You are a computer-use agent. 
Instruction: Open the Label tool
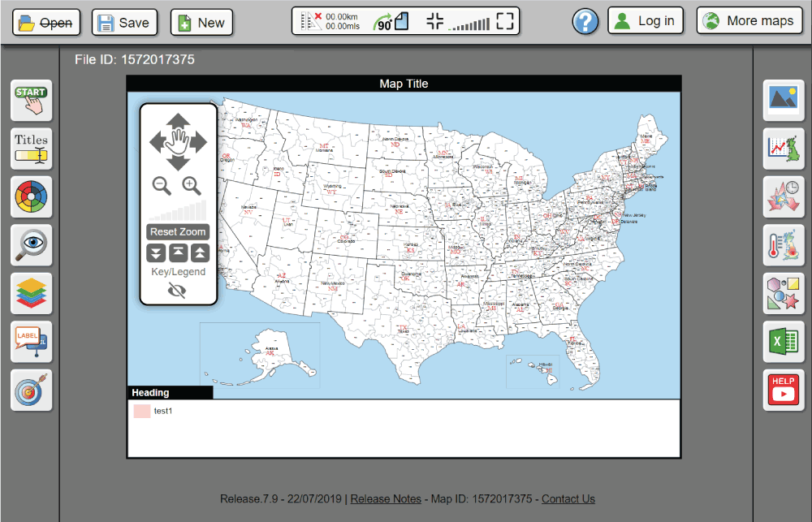pos(31,342)
